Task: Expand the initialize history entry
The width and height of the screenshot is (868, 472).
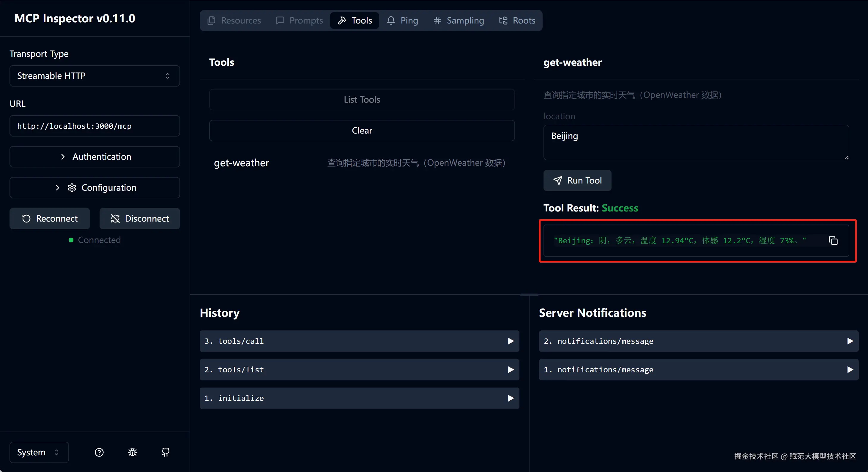Action: pos(359,398)
